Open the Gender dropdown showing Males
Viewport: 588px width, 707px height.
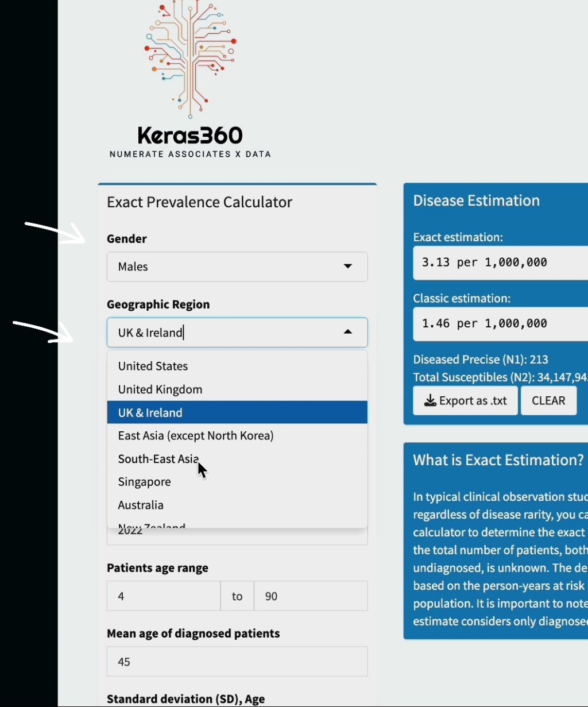237,266
